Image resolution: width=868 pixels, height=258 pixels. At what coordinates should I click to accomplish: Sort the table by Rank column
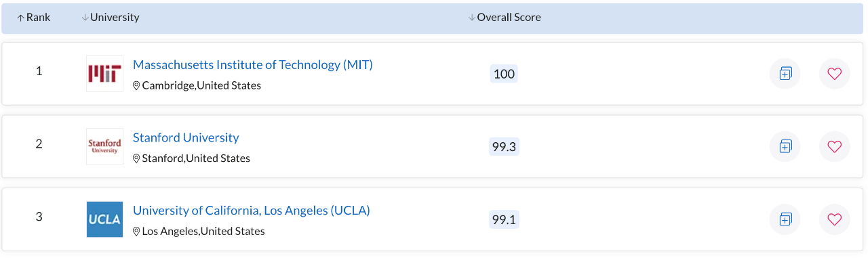click(x=34, y=18)
